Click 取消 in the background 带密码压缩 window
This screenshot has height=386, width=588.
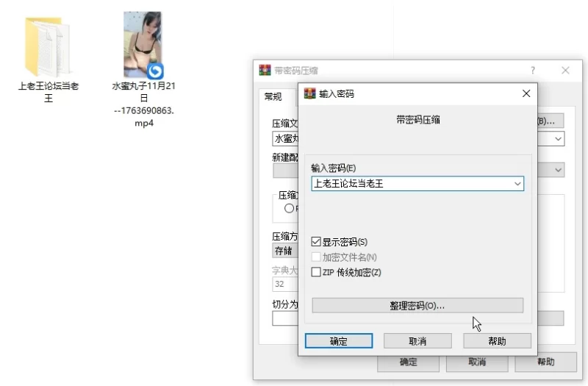pos(477,363)
